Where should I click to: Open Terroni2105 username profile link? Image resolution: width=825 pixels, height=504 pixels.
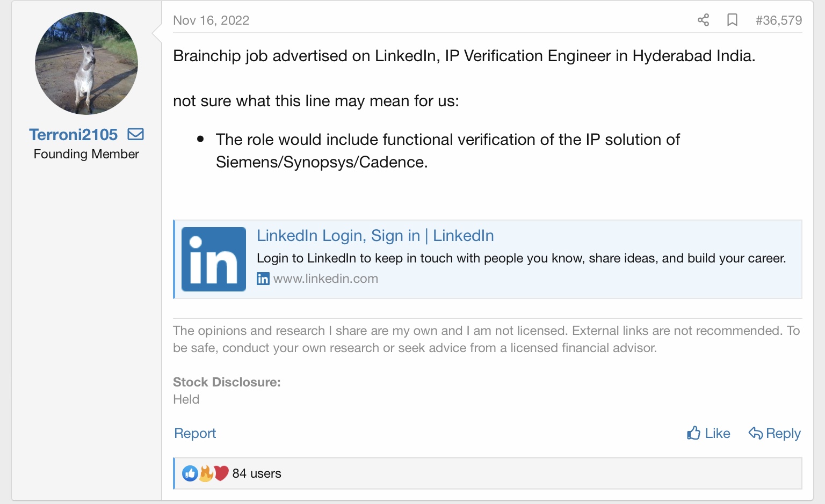tap(73, 134)
